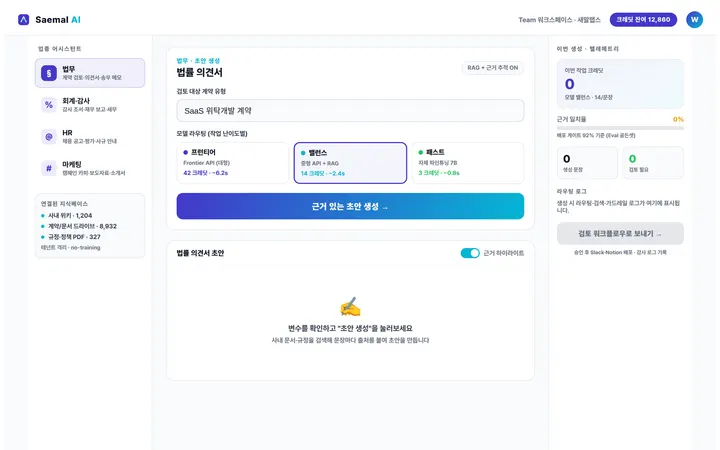
Task: Click the 3 크레딧 · ~0.8s text
Action: pos(439,173)
